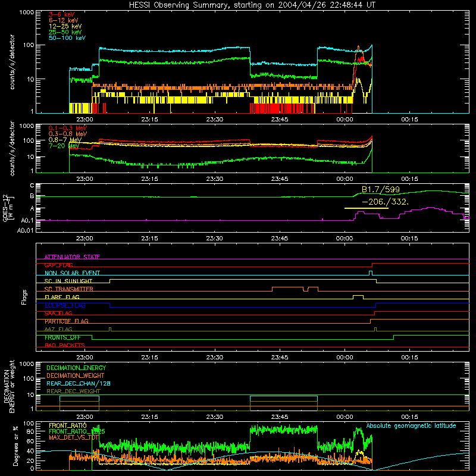The image size is (476, 476).
Task: Select the orange 6-12 keV legend label
Action: [x=64, y=20]
